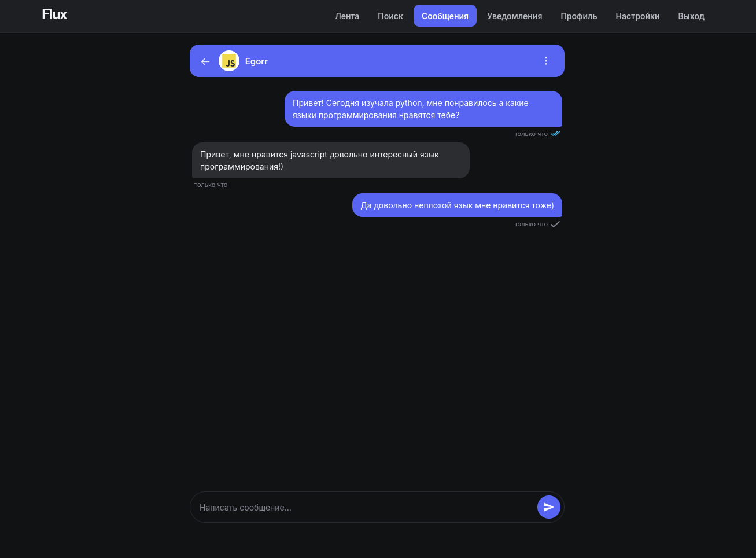This screenshot has width=756, height=558.
Task: Click Выход to log out
Action: click(x=691, y=16)
